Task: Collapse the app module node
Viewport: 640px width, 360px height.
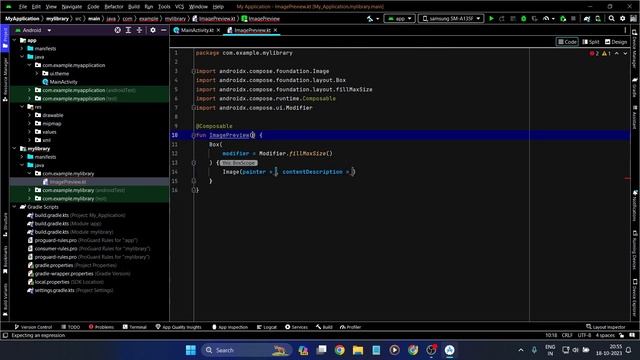Action: [x=15, y=40]
